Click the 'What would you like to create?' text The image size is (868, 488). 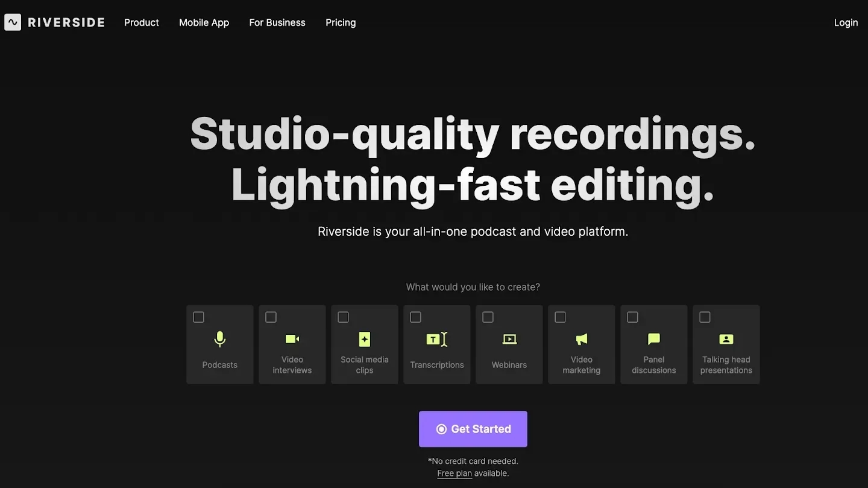(473, 287)
